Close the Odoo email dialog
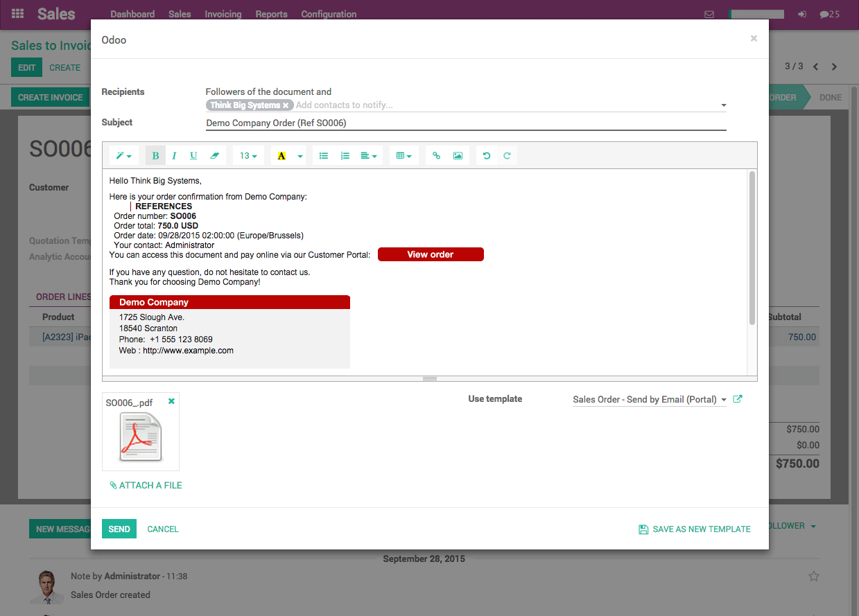Viewport: 859px width, 616px height. (x=754, y=39)
